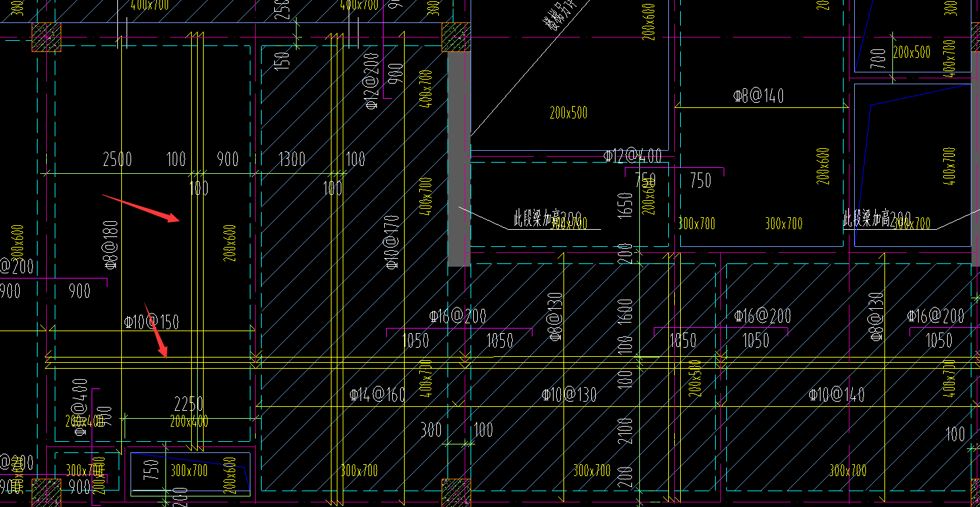Image resolution: width=980 pixels, height=507 pixels.
Task: Select the Φ8@140 rebar annotation
Action: point(759,96)
